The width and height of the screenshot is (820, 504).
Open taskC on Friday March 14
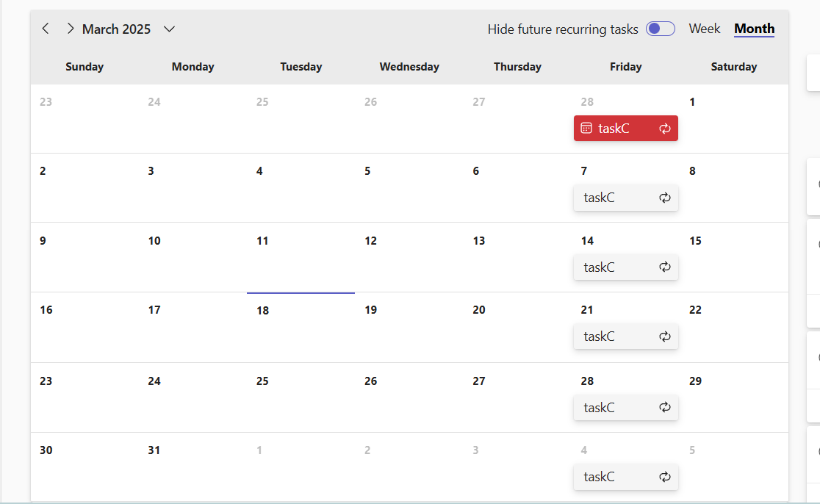(626, 267)
